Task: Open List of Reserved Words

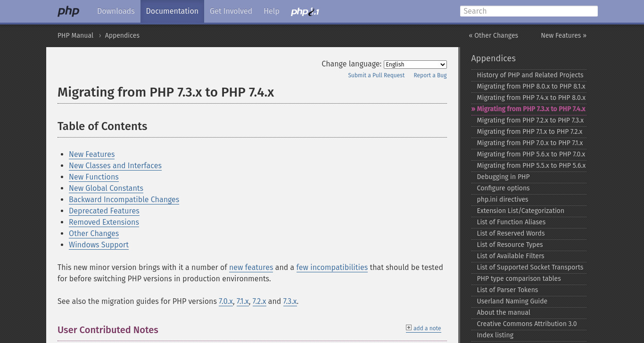Action: tap(511, 234)
